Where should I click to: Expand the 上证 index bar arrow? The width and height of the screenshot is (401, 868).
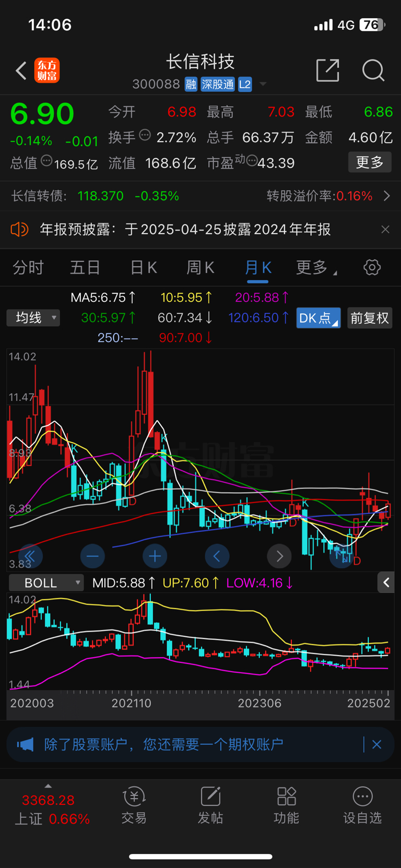click(x=48, y=786)
